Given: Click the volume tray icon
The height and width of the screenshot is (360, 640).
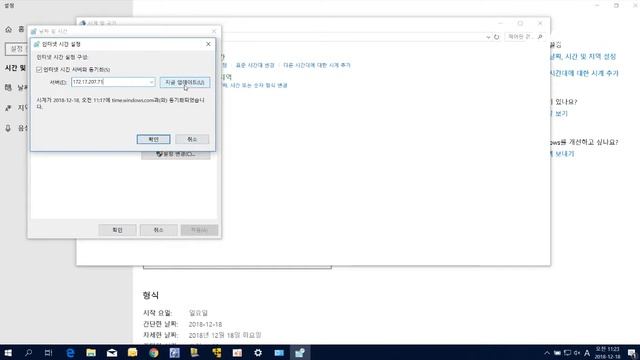Looking at the screenshot, I should (577, 353).
